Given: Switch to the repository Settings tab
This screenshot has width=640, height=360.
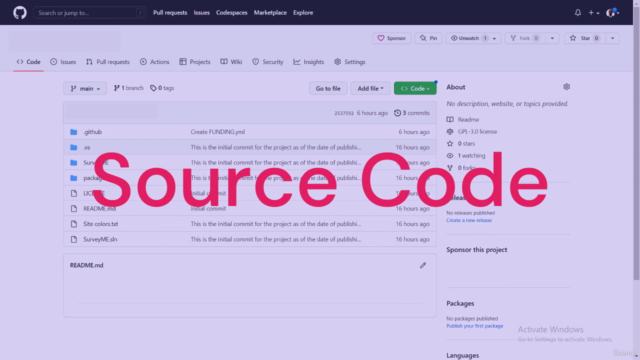Looking at the screenshot, I should (349, 62).
